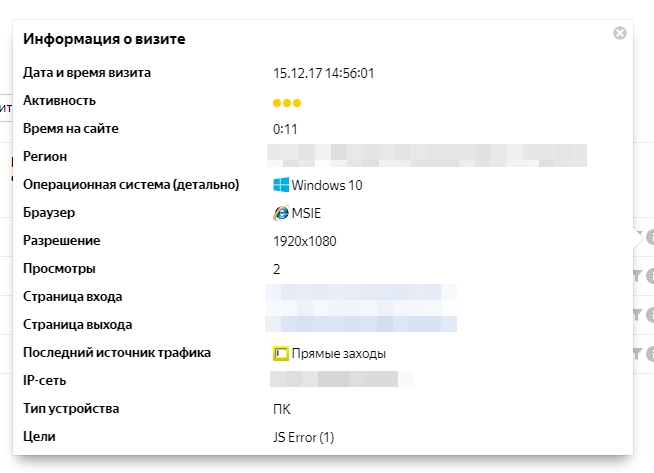Select the Прямые заходы traffic source text
The height and width of the screenshot is (473, 654).
[339, 353]
